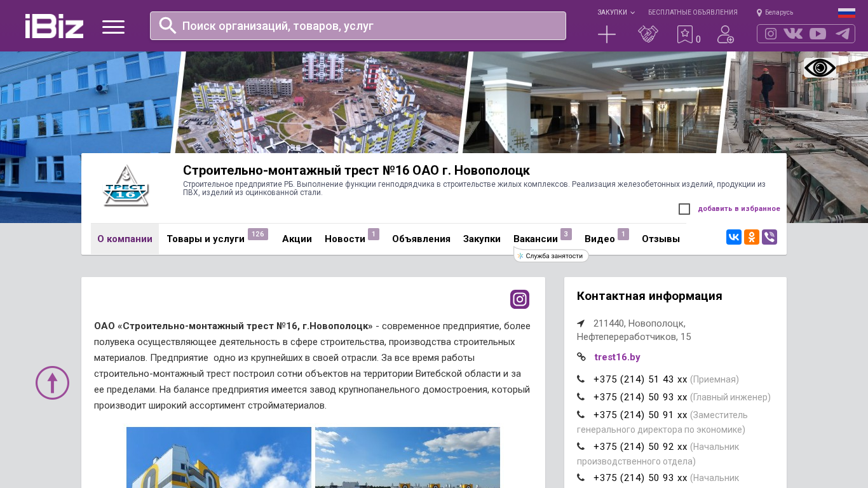Open iBiz VK icon in header
The height and width of the screenshot is (488, 868).
point(793,34)
